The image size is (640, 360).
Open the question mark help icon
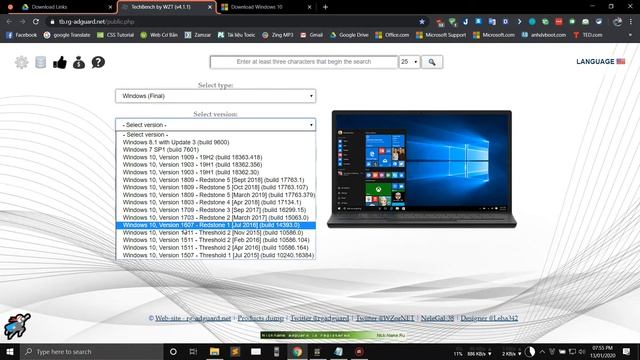tap(98, 62)
